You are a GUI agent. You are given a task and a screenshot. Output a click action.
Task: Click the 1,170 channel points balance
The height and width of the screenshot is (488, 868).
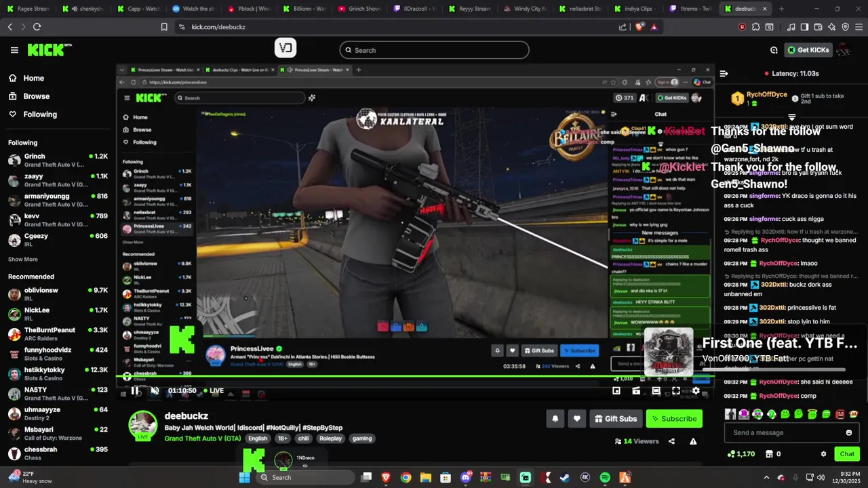pos(741,454)
